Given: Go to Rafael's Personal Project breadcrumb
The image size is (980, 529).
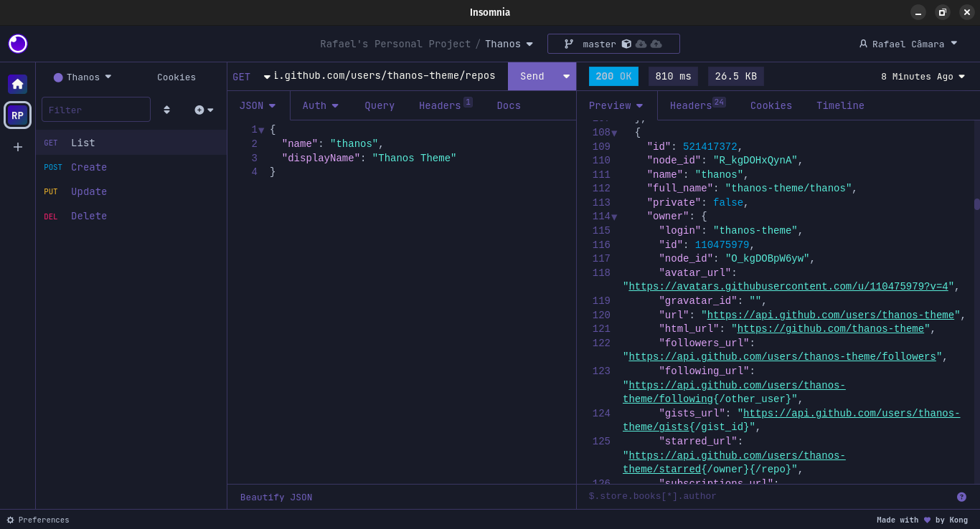Looking at the screenshot, I should point(395,44).
